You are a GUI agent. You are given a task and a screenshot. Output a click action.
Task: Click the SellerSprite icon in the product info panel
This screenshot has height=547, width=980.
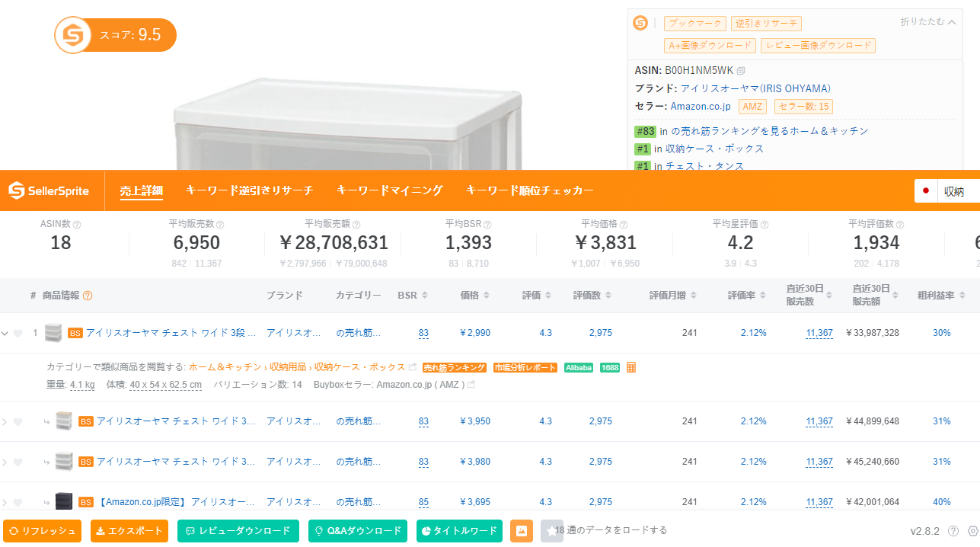tap(640, 23)
